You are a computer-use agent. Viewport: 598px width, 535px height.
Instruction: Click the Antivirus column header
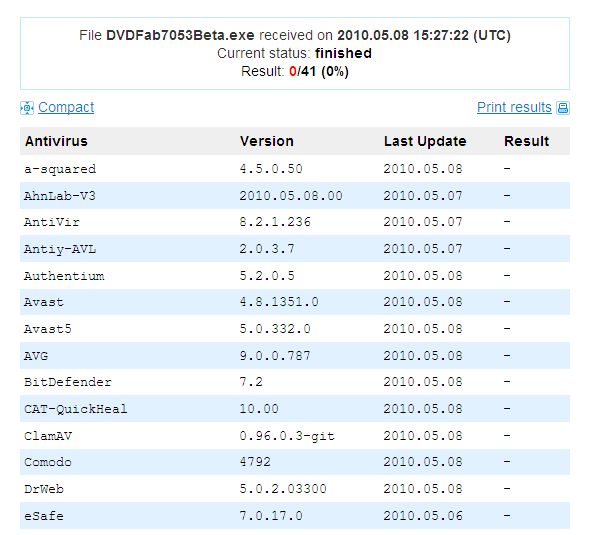56,141
